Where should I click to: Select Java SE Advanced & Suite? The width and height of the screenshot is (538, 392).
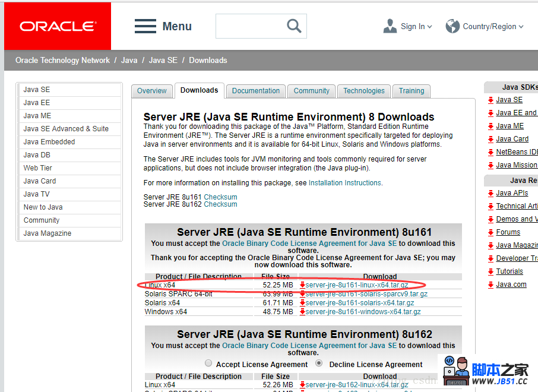(x=69, y=129)
